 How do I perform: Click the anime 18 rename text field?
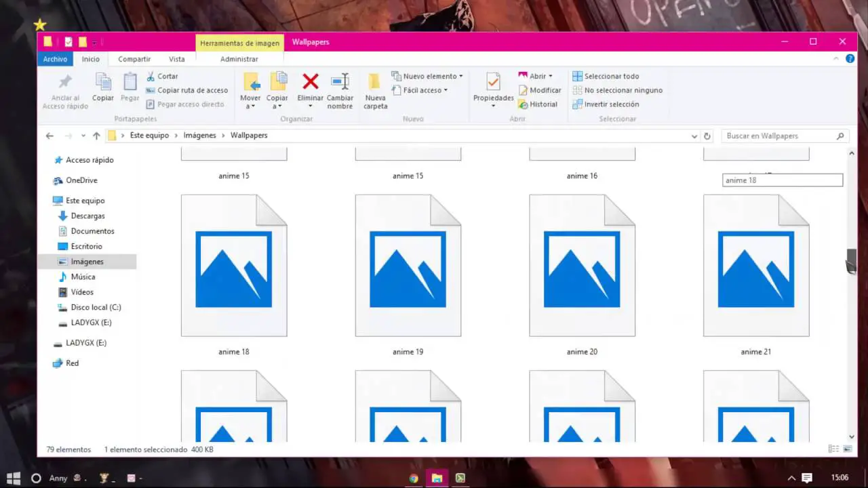coord(783,180)
